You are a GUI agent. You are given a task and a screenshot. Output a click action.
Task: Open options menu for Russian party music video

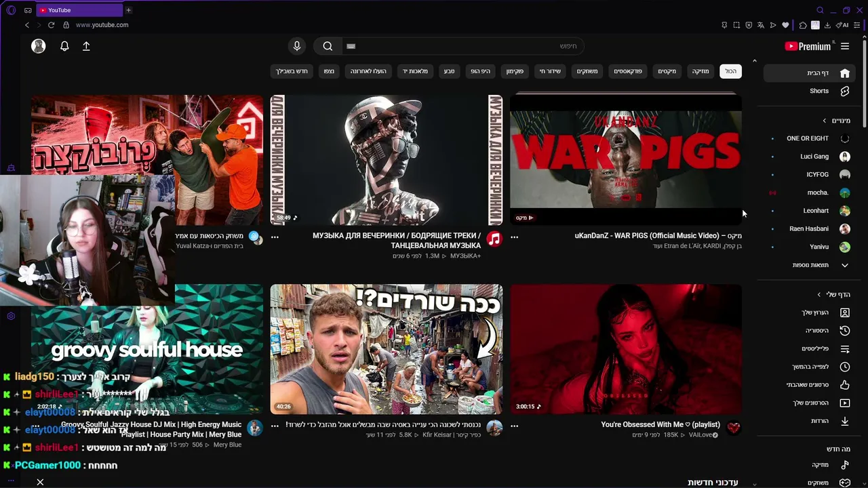coord(275,237)
